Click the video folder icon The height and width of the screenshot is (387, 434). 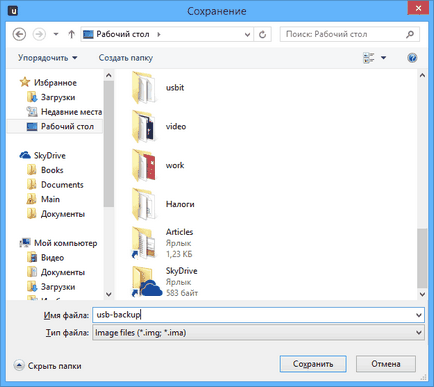click(x=143, y=127)
